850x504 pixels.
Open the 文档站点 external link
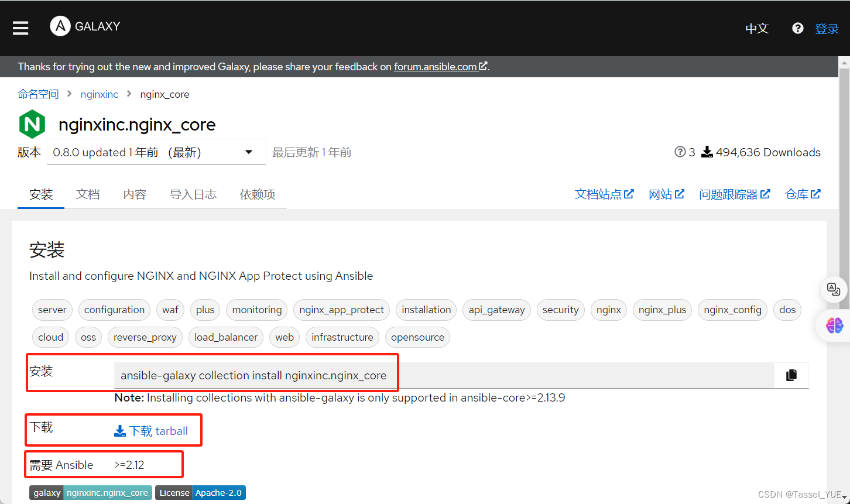pos(604,194)
